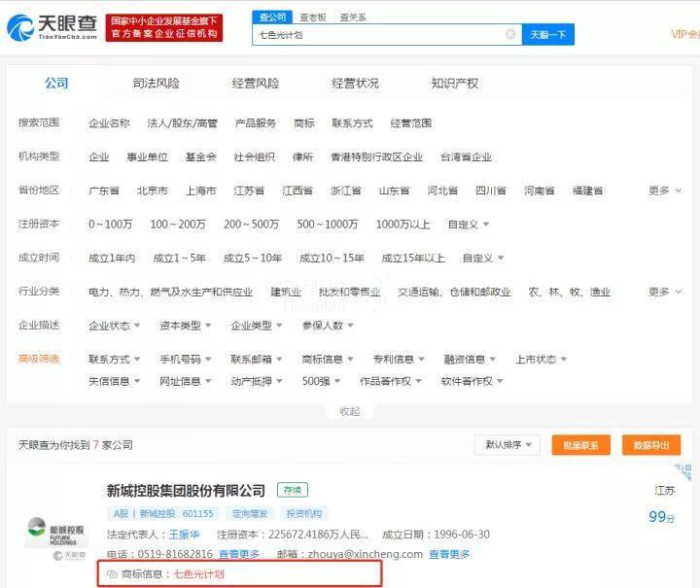Switch to the 查老板 search tab

click(312, 17)
